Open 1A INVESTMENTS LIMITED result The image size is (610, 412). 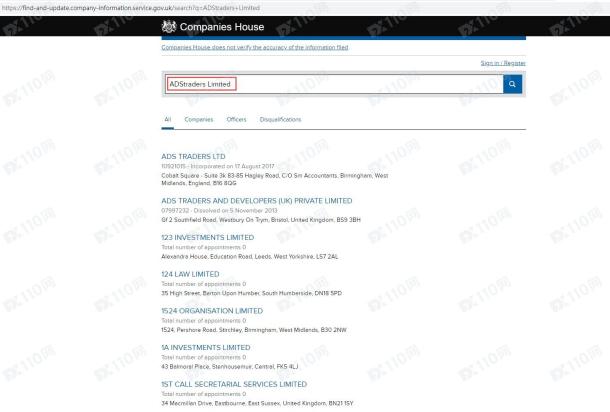click(x=206, y=347)
